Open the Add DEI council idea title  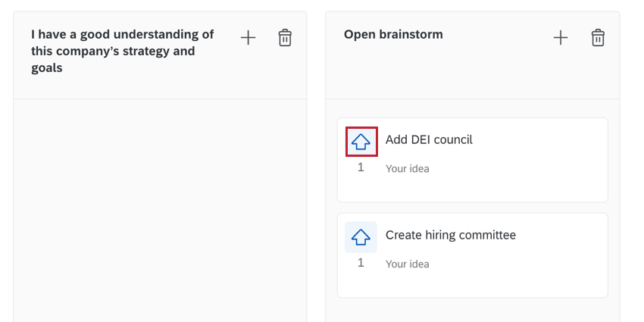click(429, 139)
